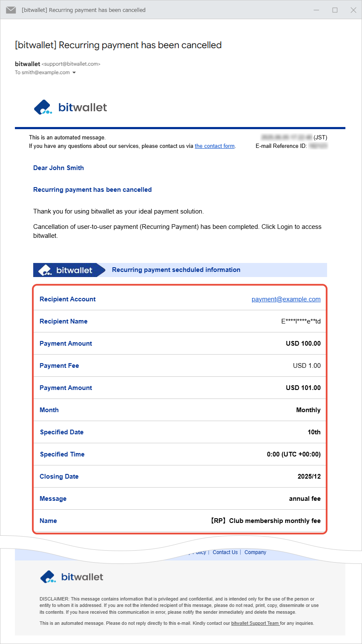Click the bitwallet logo in email header
This screenshot has width=362, height=644.
[x=70, y=107]
